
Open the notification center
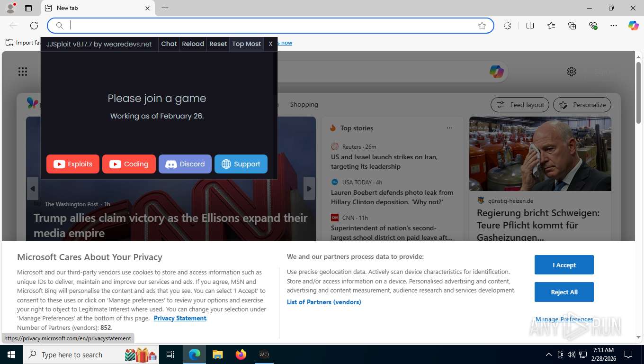628,355
